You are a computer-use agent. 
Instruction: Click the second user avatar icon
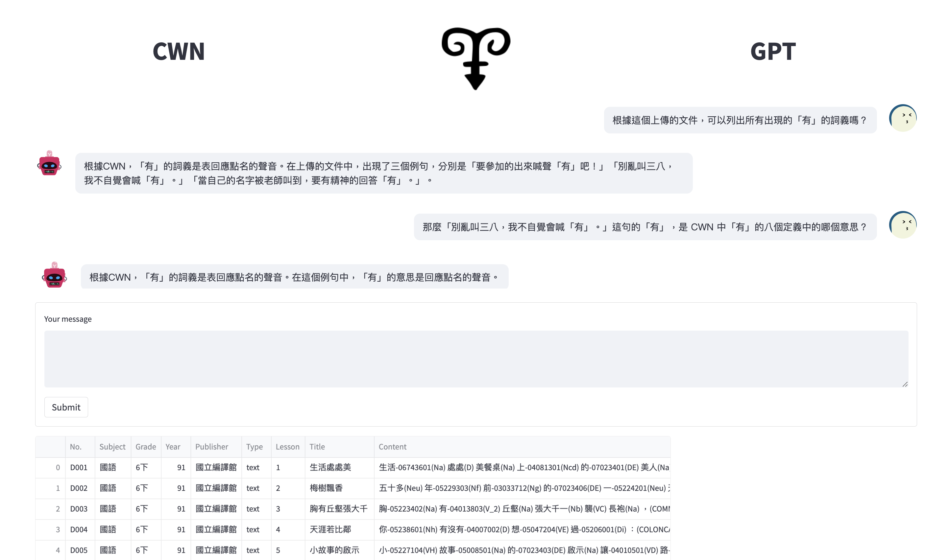click(x=903, y=225)
